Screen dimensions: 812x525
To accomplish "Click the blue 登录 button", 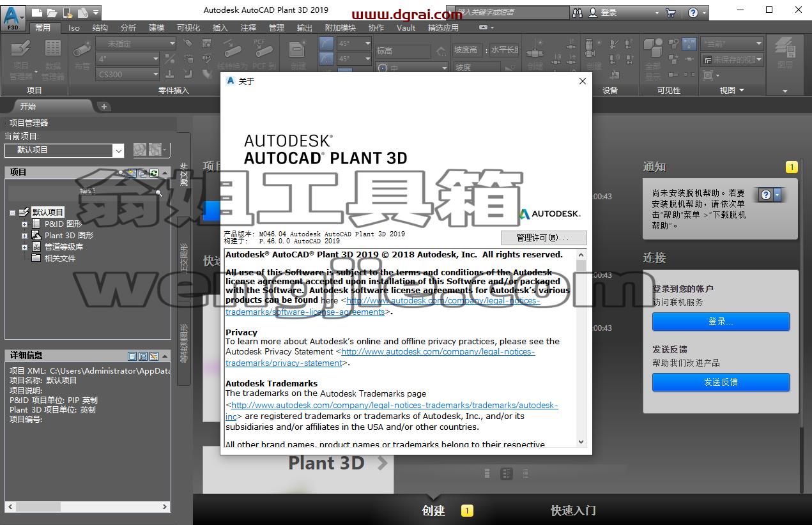I will pos(721,321).
